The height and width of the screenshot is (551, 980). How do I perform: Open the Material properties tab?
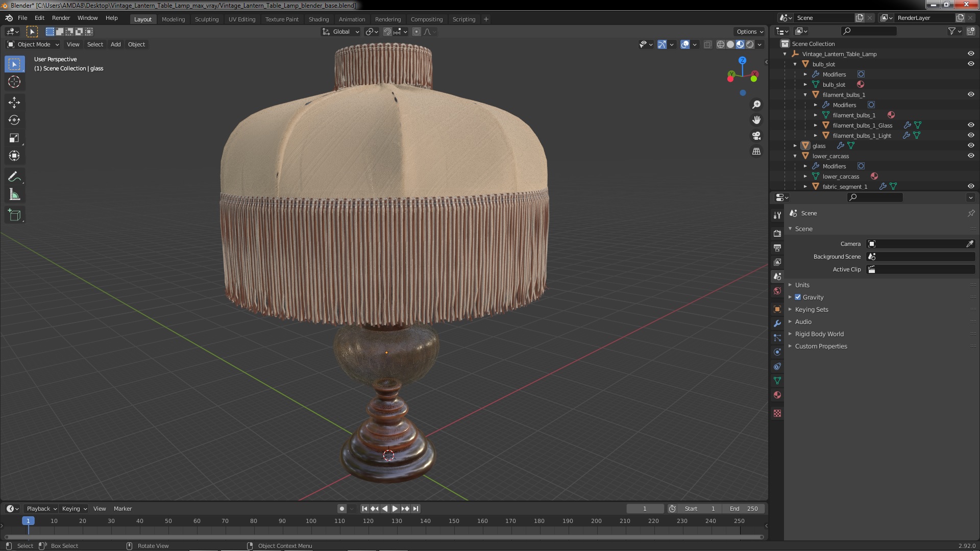coord(777,395)
